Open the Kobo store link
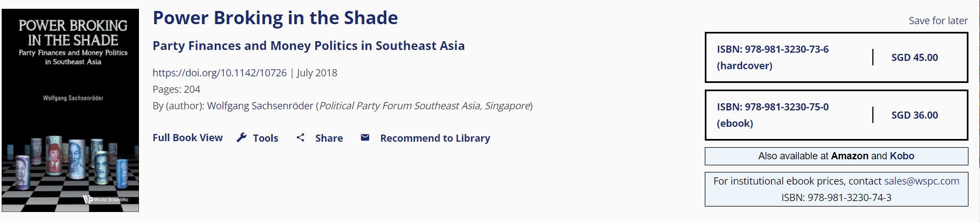The height and width of the screenshot is (223, 980). pyautogui.click(x=901, y=156)
